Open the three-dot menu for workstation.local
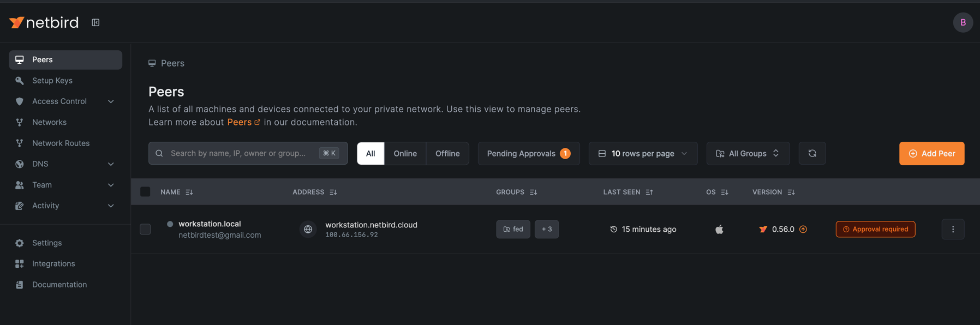Viewport: 980px width, 325px height. point(953,230)
